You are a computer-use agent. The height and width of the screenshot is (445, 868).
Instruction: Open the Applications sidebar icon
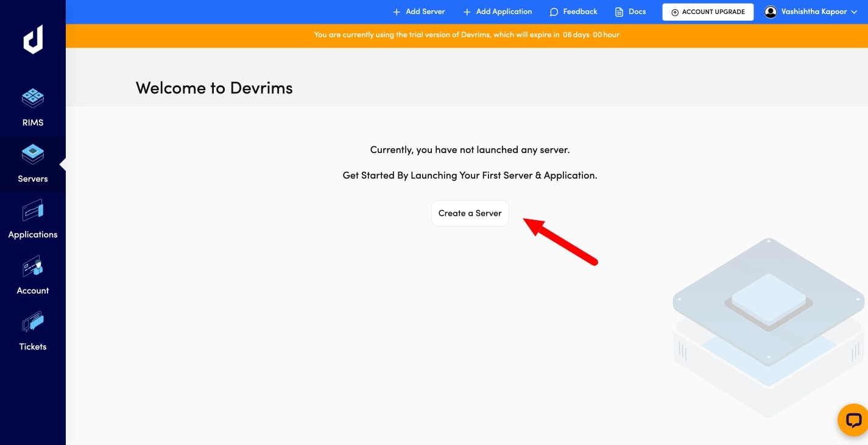[33, 210]
